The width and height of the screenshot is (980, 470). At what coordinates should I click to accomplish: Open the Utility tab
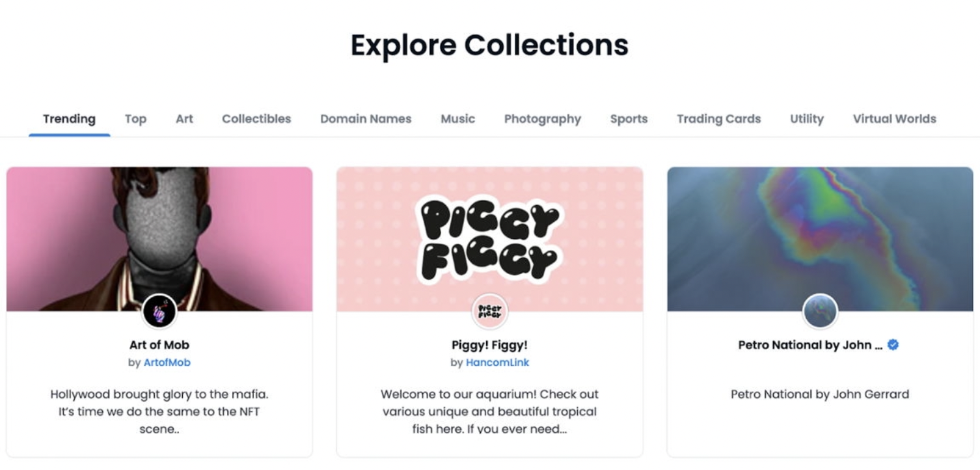806,119
